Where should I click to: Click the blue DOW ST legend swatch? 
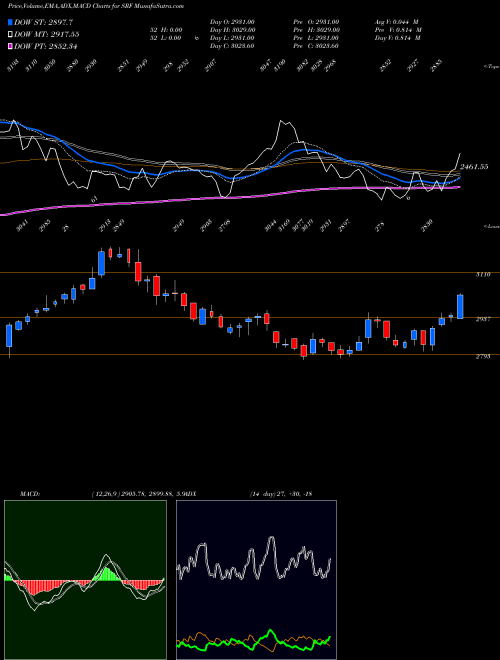tap(11, 22)
